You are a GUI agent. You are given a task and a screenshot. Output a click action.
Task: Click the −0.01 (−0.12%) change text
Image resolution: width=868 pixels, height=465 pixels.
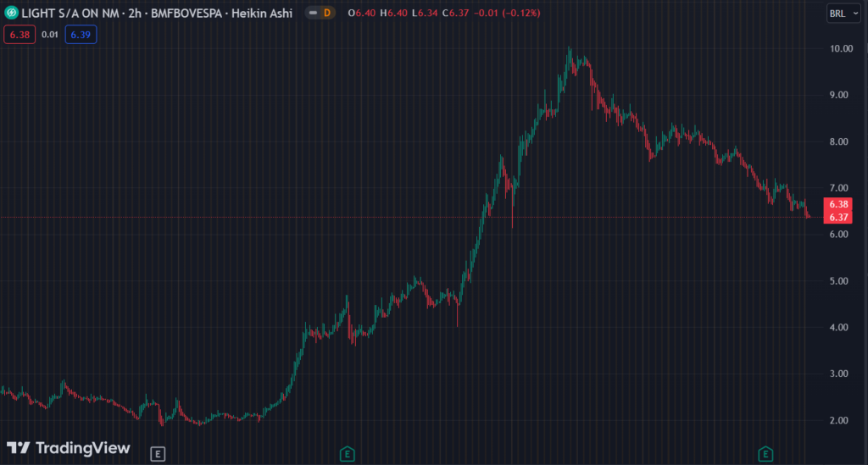pos(507,13)
